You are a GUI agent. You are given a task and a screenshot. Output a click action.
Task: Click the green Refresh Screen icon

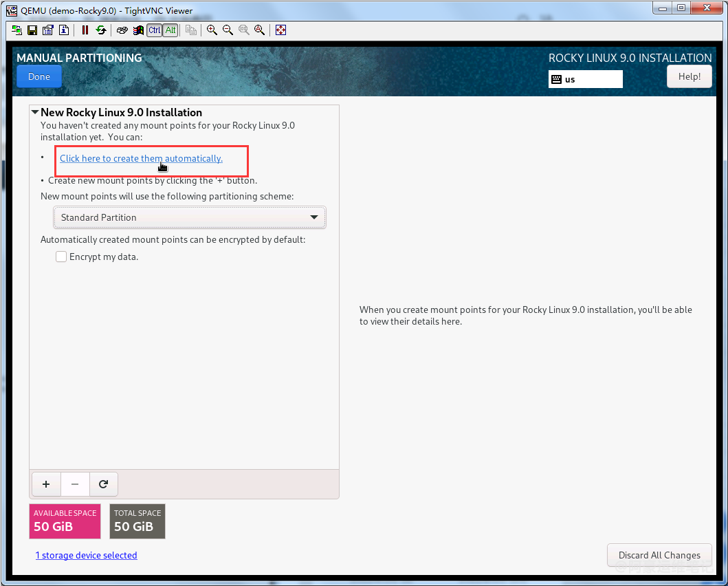point(101,30)
